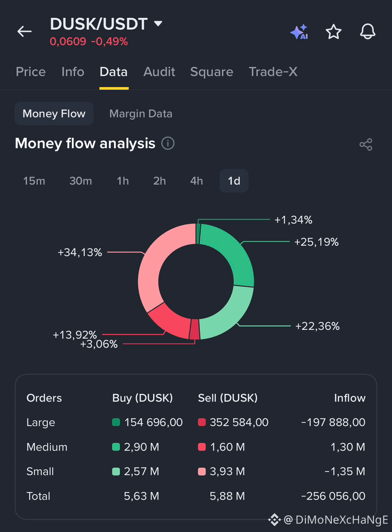Select the Money Flow section
The width and height of the screenshot is (392, 532).
tap(54, 114)
